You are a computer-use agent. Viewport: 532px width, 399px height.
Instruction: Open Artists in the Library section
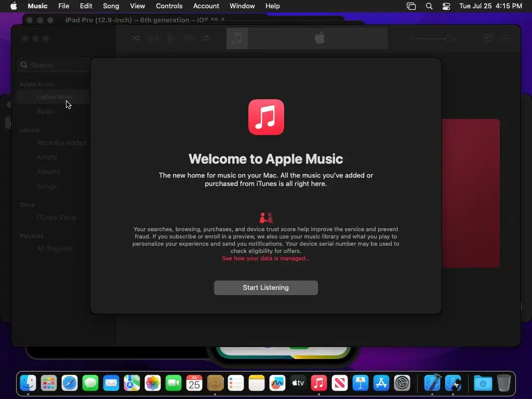(x=47, y=157)
